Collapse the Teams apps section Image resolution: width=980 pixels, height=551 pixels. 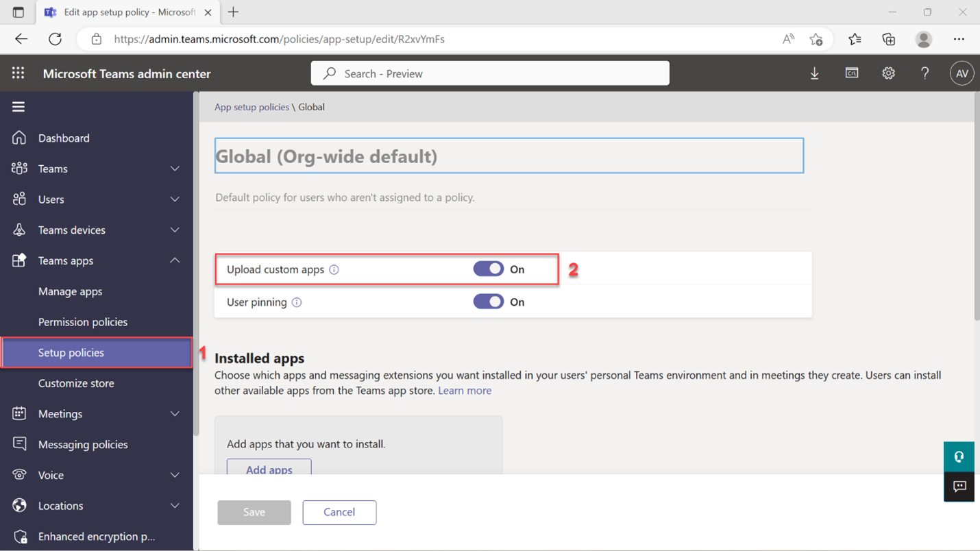[175, 260]
